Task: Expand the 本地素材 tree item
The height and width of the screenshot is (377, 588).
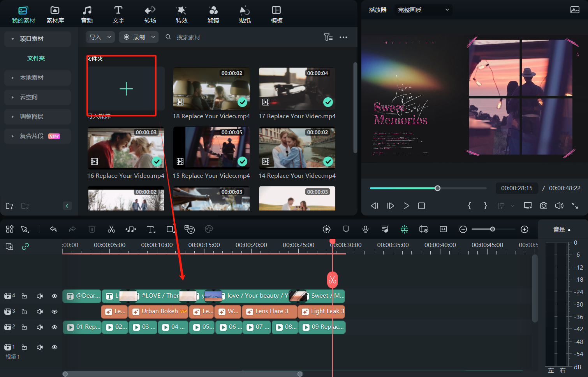Action: tap(32, 78)
